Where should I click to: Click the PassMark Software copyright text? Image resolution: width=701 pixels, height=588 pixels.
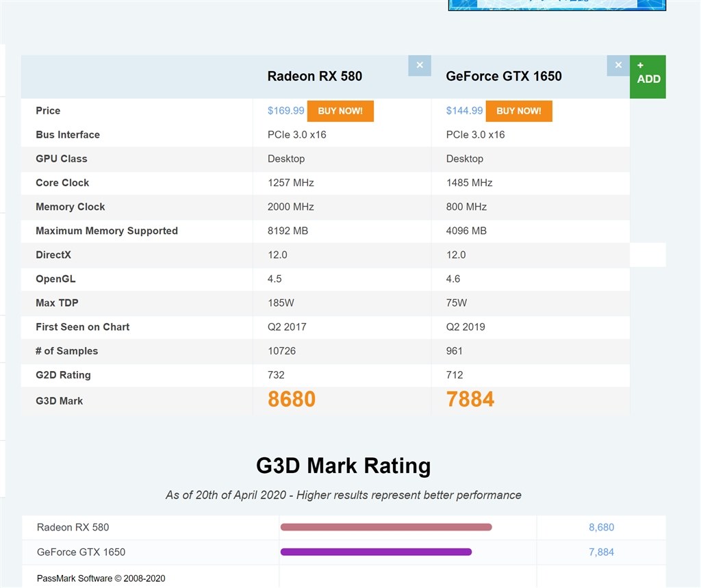(101, 578)
